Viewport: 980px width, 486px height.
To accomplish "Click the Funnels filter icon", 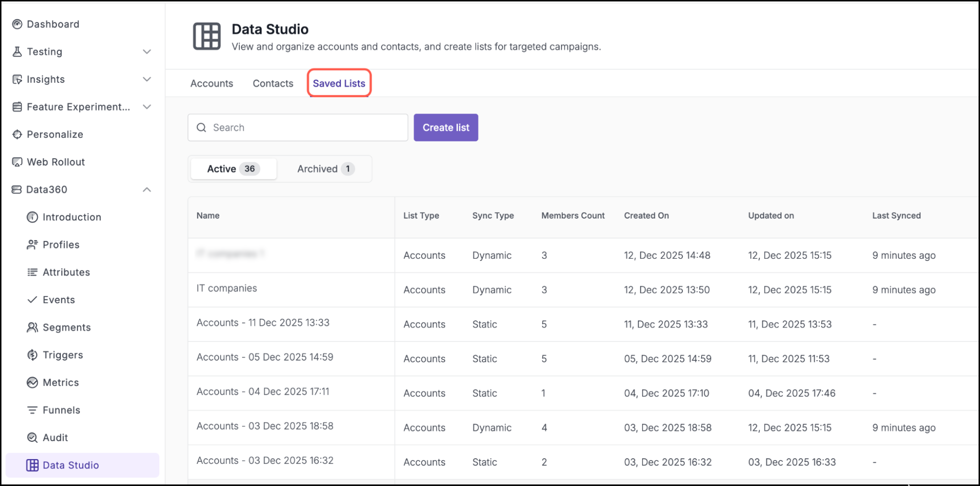I will point(32,410).
